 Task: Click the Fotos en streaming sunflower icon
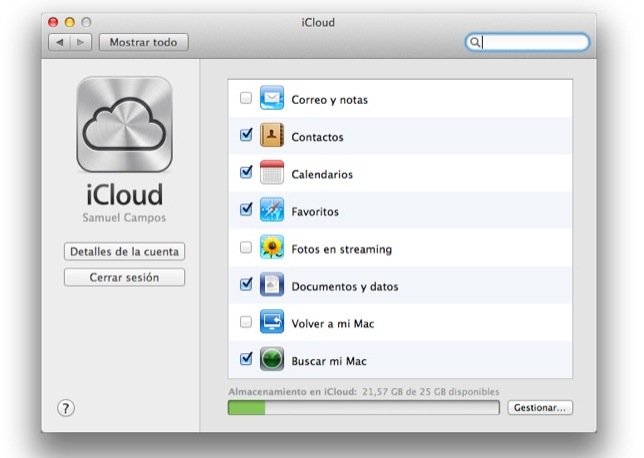click(x=273, y=248)
